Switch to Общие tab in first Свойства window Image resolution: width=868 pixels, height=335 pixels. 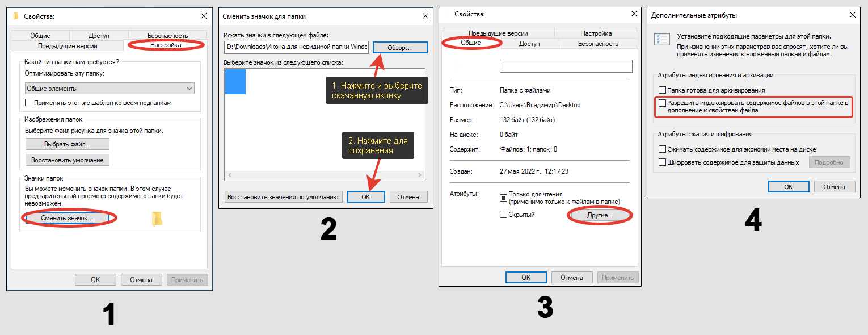[40, 35]
